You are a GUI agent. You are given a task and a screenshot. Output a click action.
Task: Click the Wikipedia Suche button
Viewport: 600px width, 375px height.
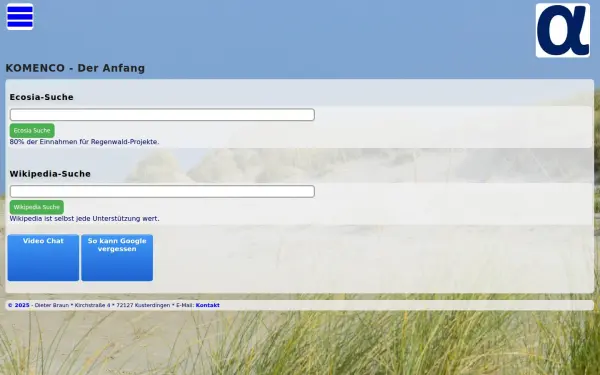click(37, 207)
